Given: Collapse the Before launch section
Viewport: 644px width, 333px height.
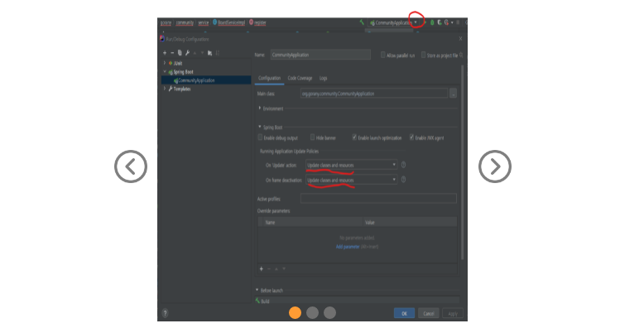Looking at the screenshot, I should pyautogui.click(x=257, y=290).
